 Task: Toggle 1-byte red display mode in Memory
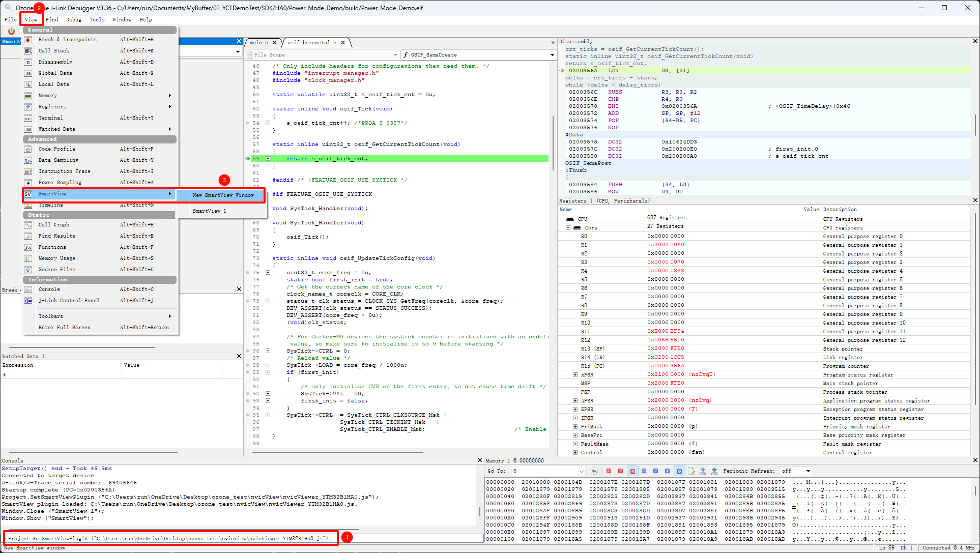(609, 471)
